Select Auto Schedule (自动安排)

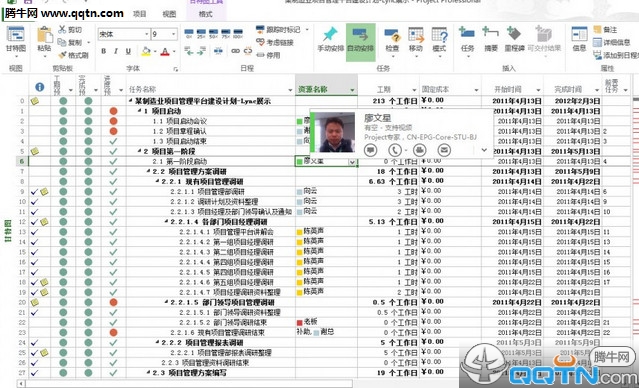pos(361,42)
